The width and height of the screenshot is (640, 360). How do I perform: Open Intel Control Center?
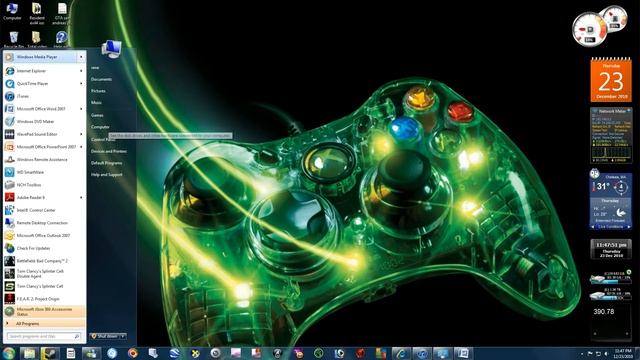coord(44,210)
